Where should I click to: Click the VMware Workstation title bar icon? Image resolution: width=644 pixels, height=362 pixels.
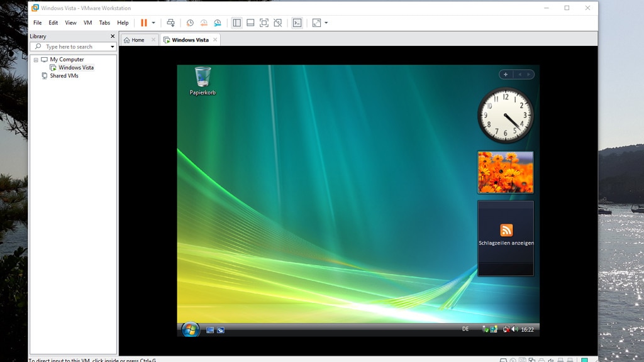[35, 8]
